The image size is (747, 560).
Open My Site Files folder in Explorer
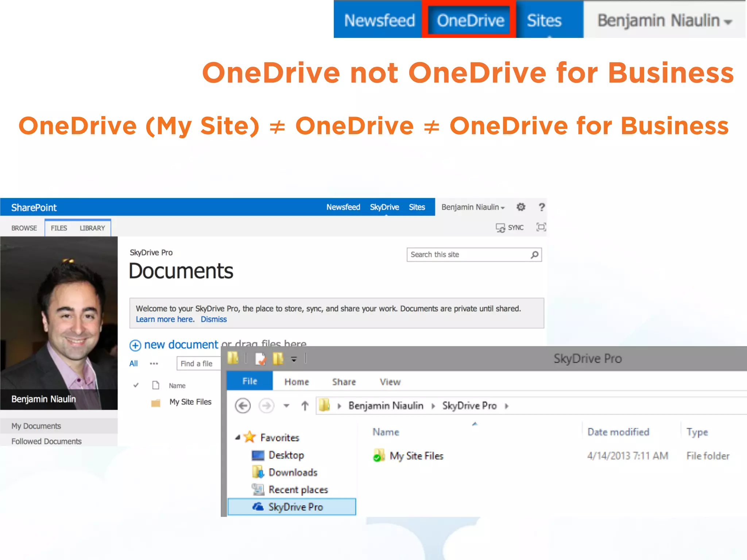(x=416, y=456)
